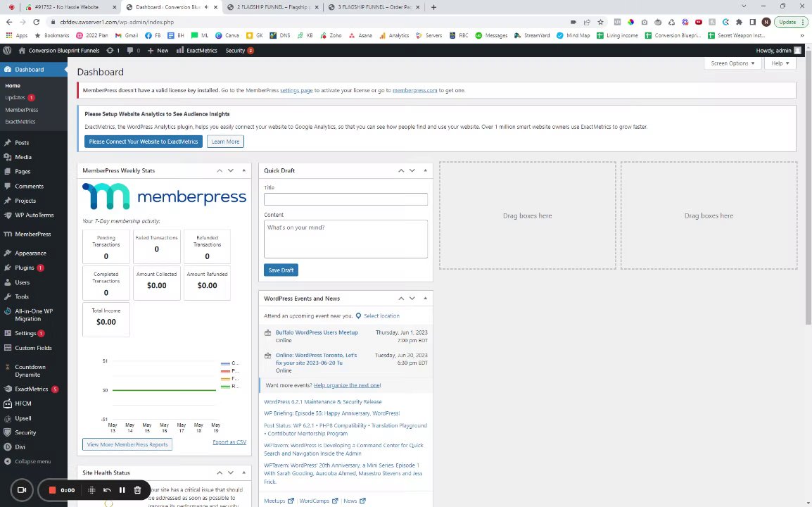The image size is (812, 507).
Task: Open Countdown Dynamite in the sidebar
Action: (30, 370)
